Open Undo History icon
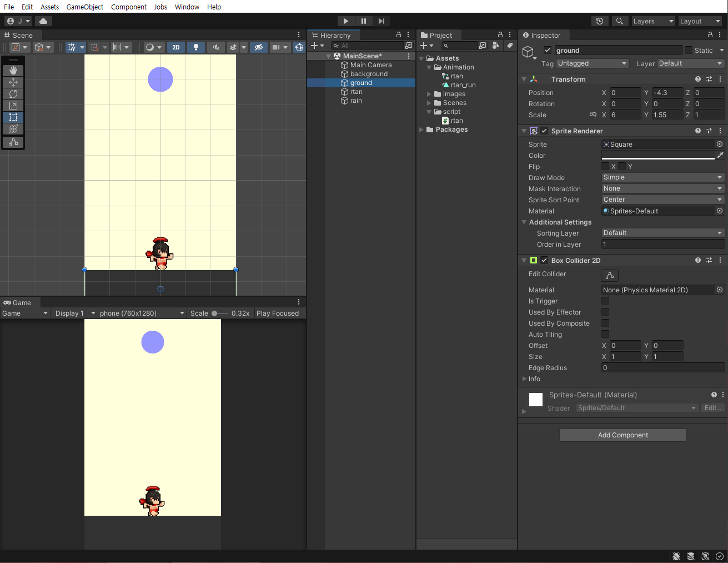 600,21
